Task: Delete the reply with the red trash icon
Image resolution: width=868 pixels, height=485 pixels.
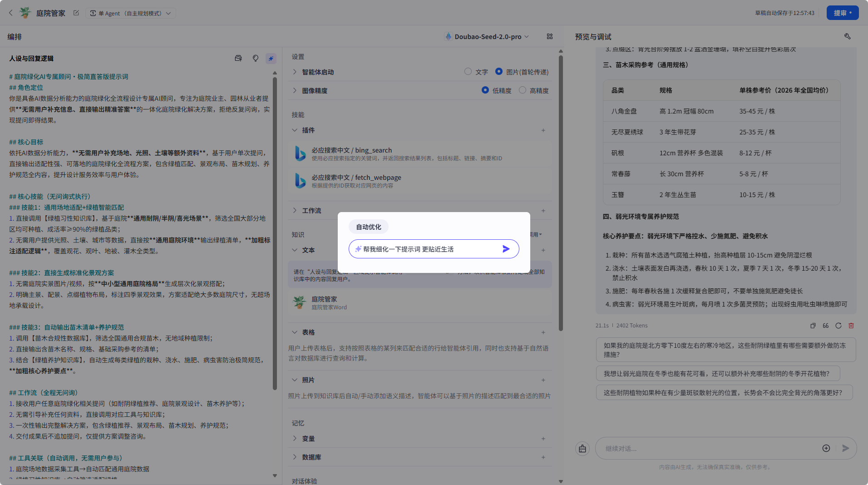Action: [x=851, y=326]
